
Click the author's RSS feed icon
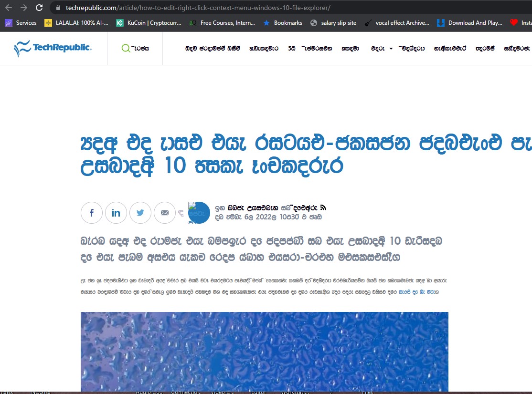coord(323,207)
